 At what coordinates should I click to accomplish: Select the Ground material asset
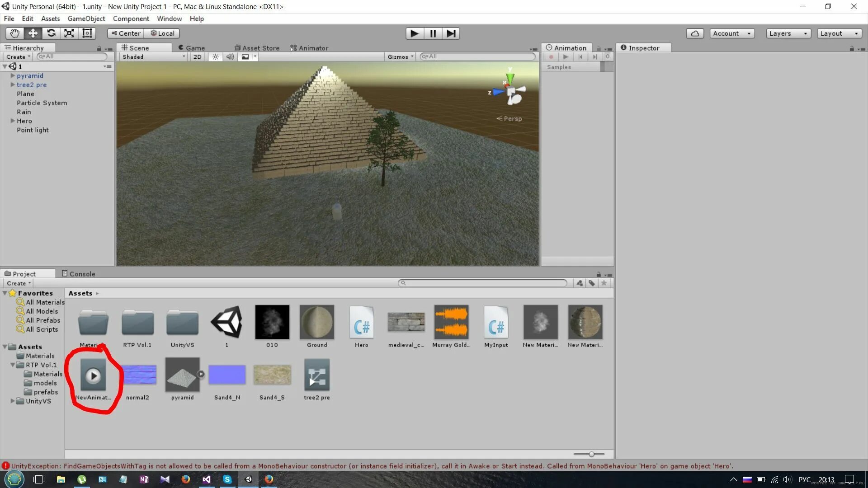317,327
